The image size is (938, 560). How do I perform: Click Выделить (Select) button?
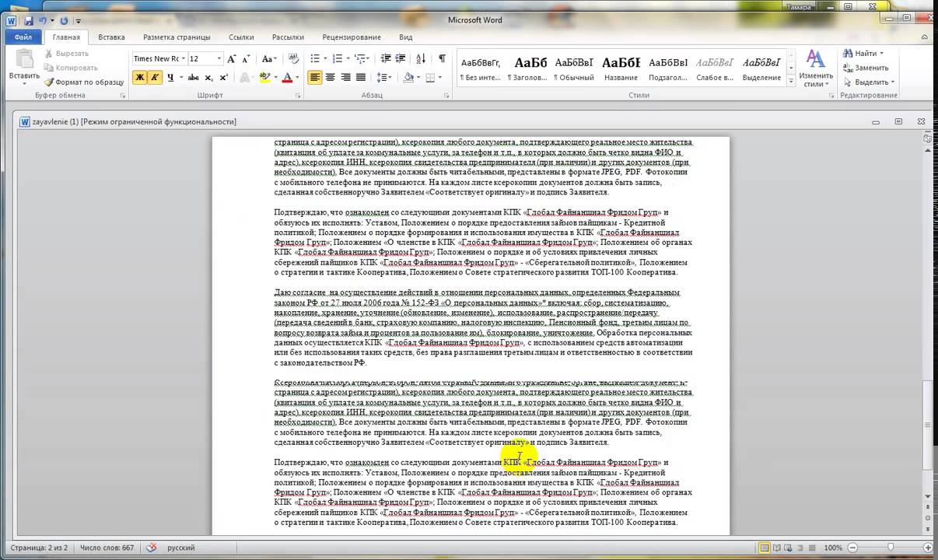(869, 82)
